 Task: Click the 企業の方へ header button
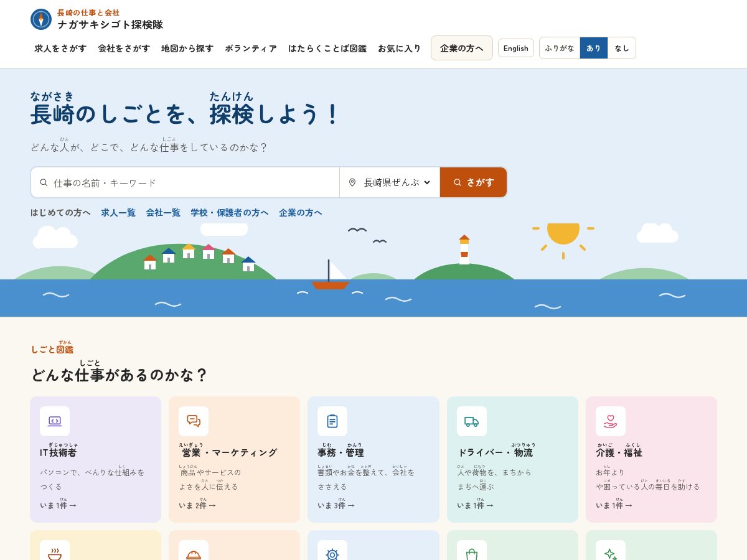point(462,48)
